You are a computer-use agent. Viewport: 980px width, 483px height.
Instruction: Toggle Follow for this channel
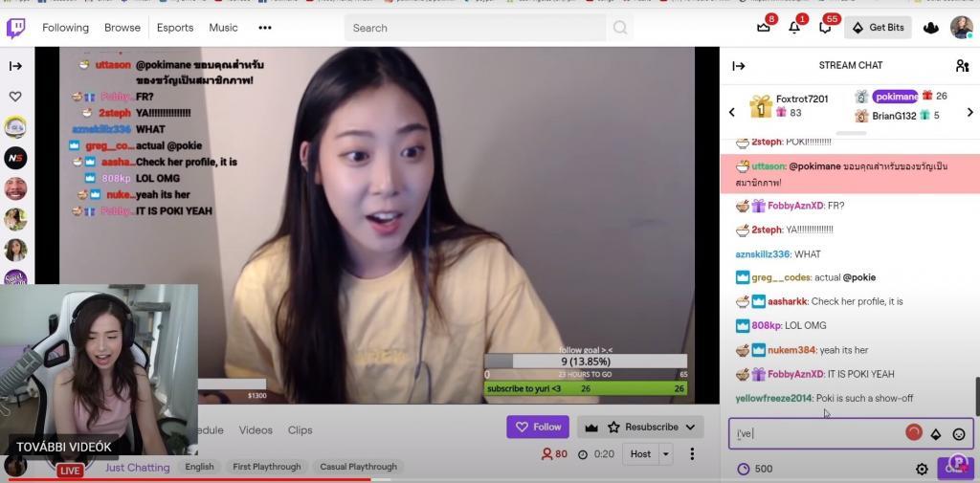538,427
